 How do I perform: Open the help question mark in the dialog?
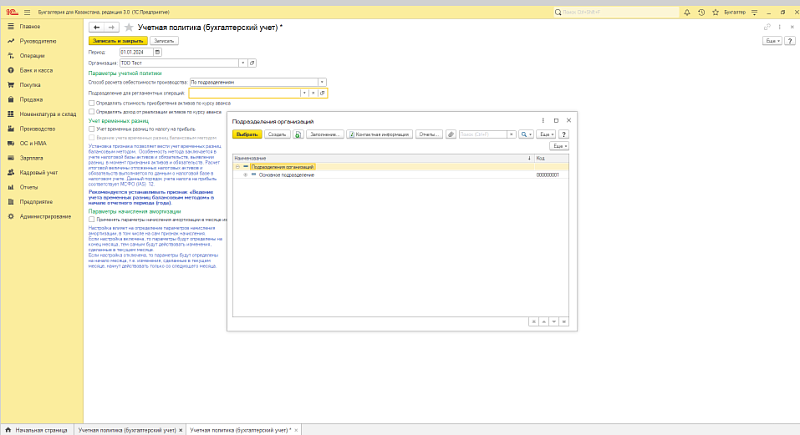click(x=564, y=133)
